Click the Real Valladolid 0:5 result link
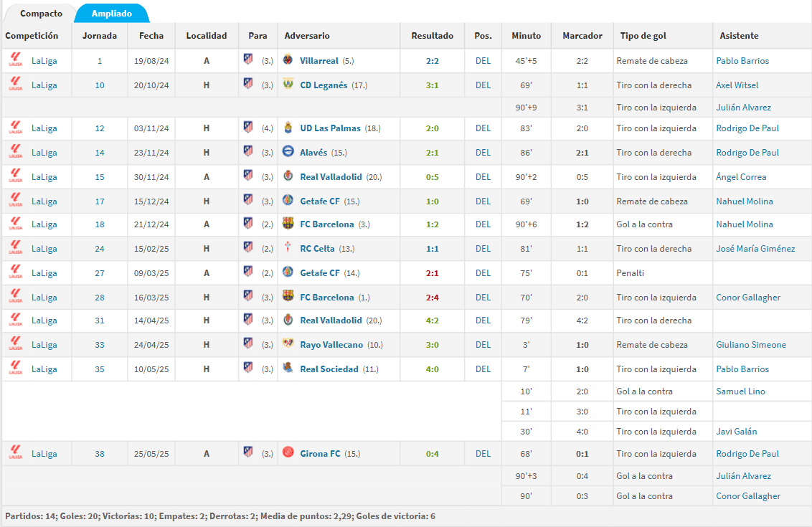 tap(432, 177)
